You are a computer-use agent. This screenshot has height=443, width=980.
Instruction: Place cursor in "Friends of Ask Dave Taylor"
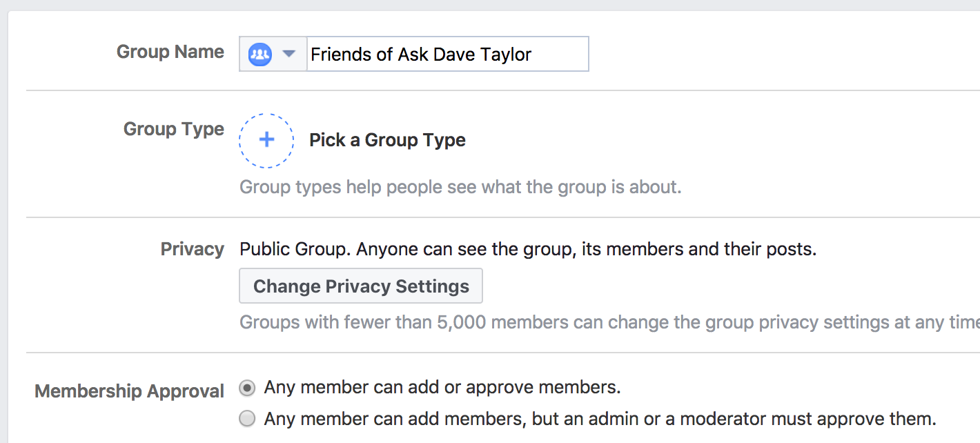448,54
